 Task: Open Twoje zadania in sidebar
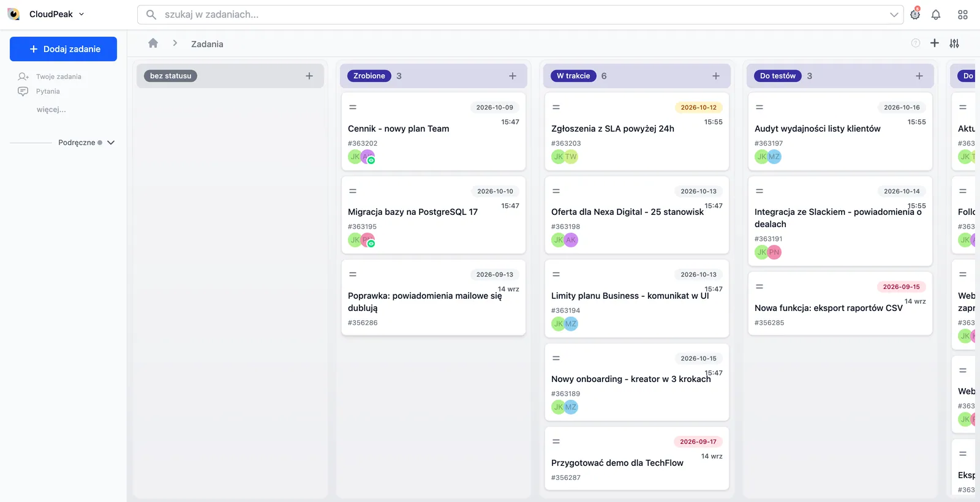59,77
